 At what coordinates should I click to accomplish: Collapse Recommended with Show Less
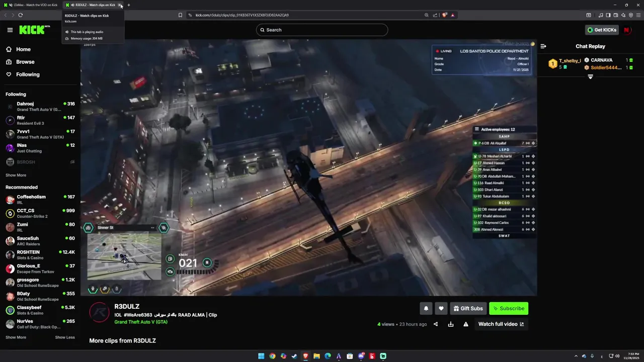(65, 337)
